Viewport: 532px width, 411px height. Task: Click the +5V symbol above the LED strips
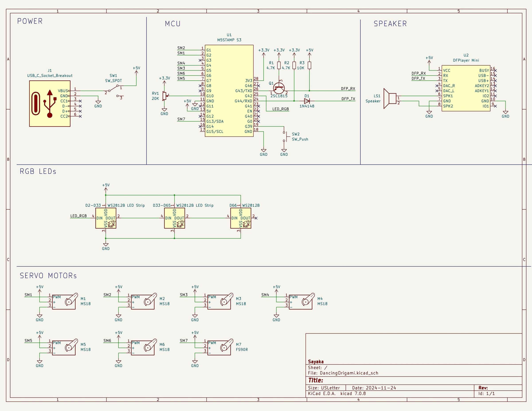pos(106,188)
